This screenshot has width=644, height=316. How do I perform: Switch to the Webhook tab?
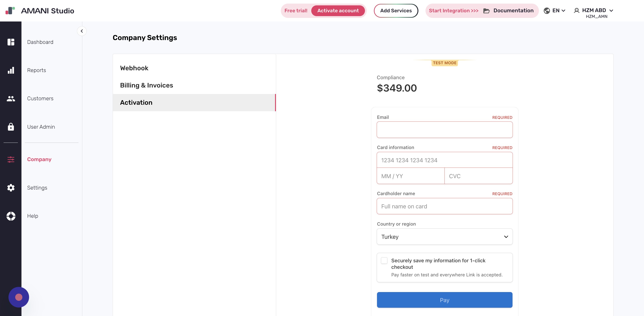134,68
